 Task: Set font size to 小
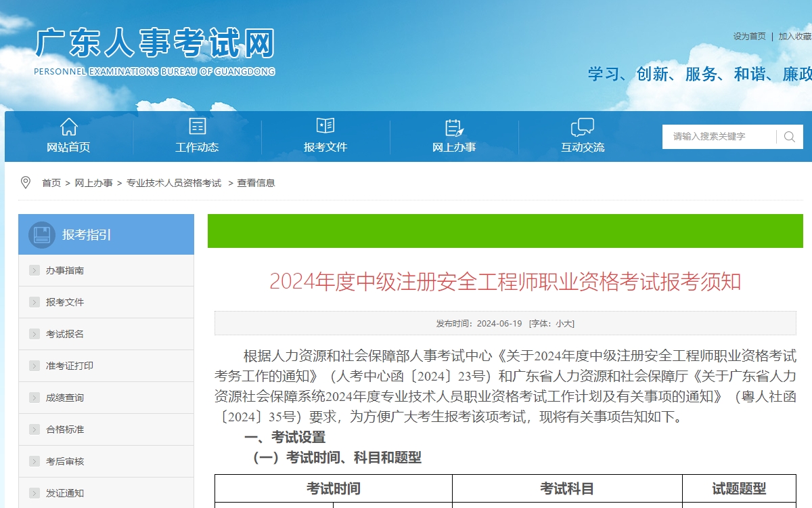[559, 324]
